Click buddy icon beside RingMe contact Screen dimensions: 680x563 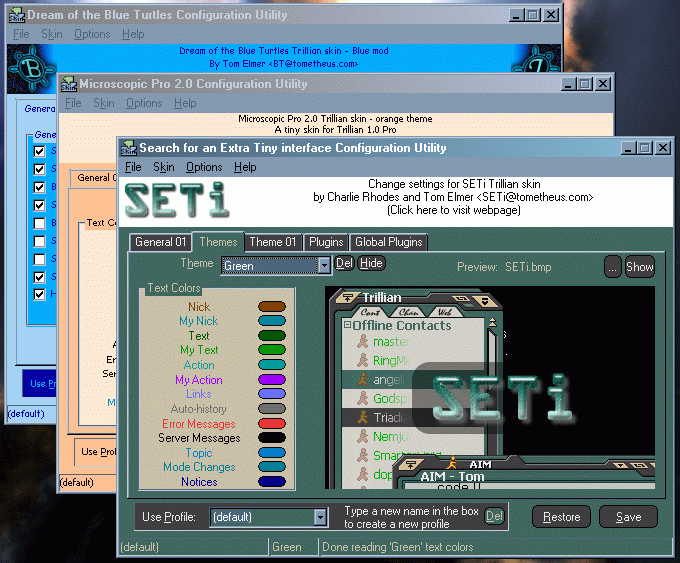(362, 360)
